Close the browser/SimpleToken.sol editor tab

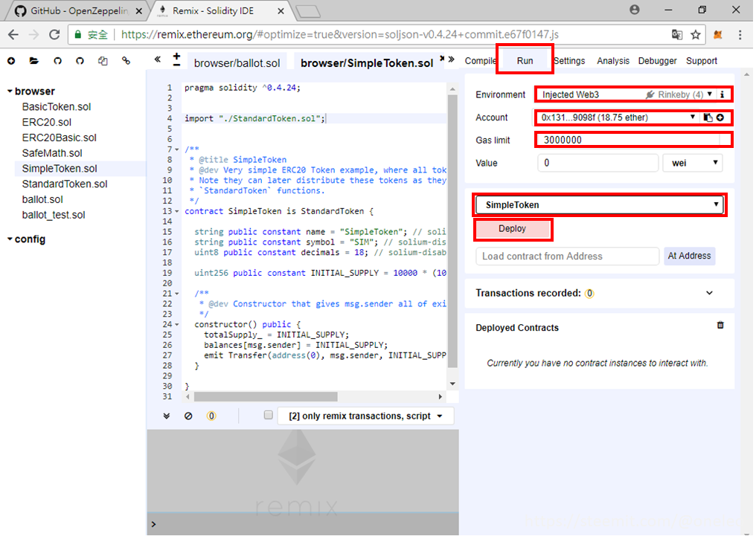coord(442,58)
